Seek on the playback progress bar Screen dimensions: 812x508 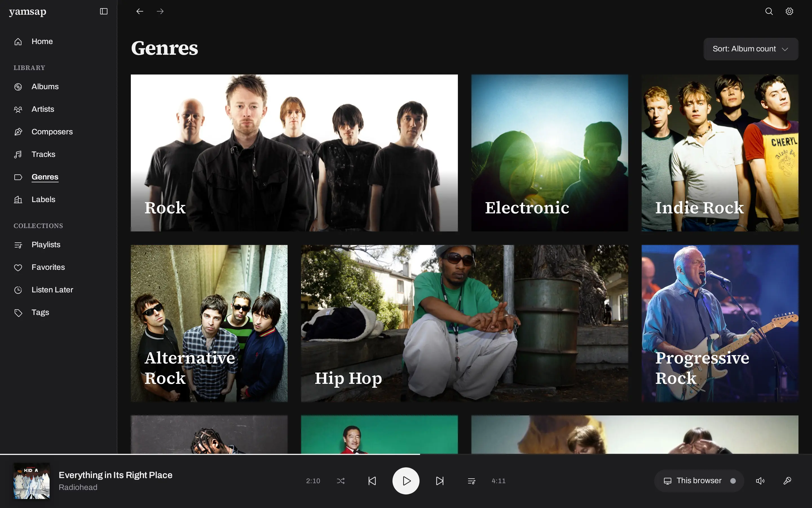(x=406, y=454)
